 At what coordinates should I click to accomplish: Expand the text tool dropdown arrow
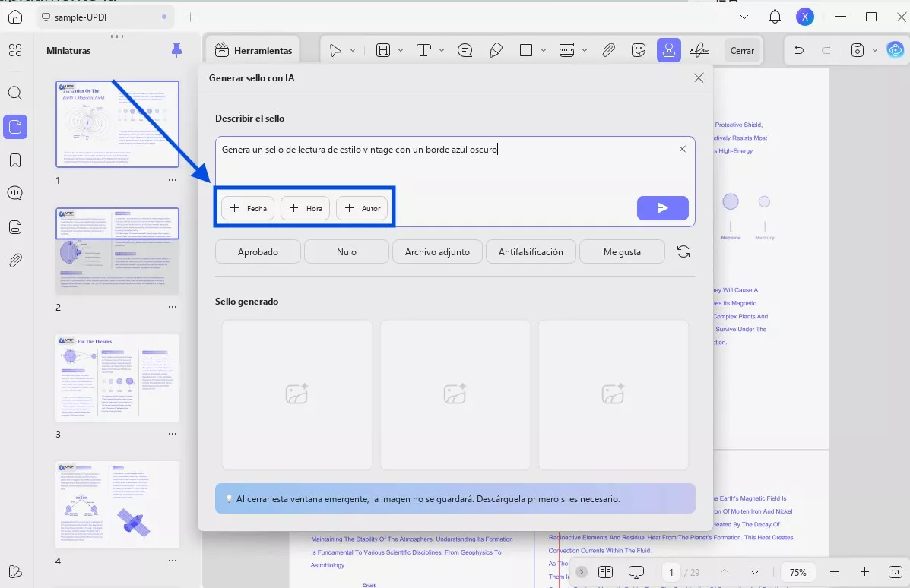[x=442, y=50]
